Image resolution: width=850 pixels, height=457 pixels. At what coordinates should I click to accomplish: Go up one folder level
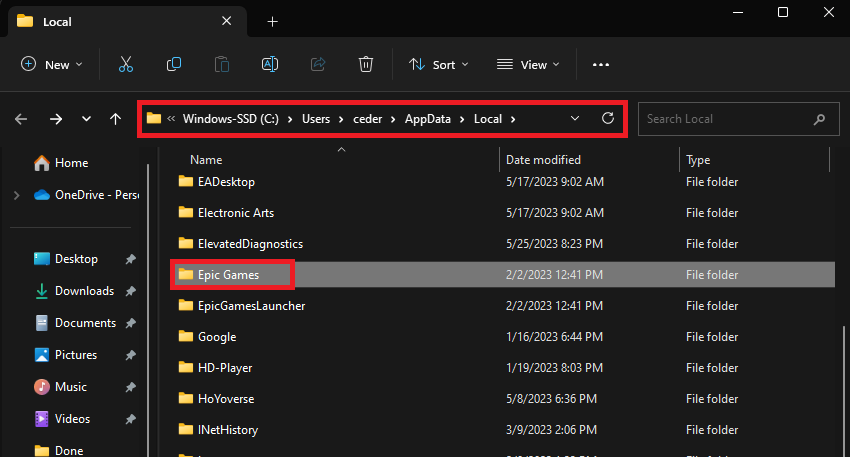[115, 119]
